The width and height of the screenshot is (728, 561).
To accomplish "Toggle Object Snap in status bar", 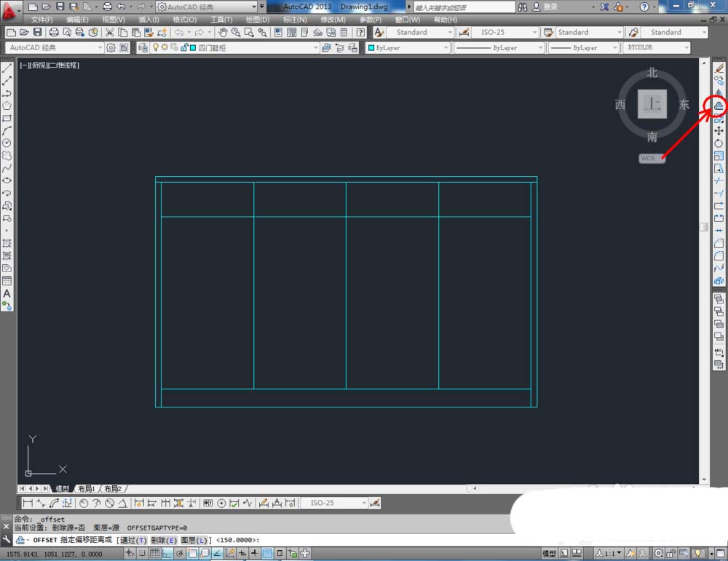I will coord(192,553).
